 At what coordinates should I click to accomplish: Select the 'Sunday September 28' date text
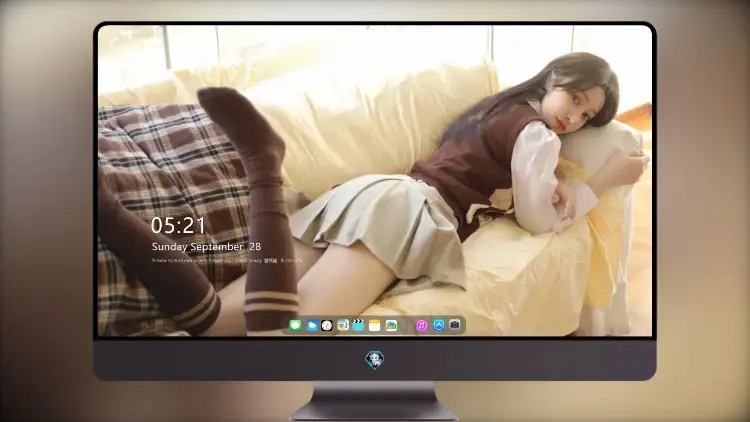(206, 246)
